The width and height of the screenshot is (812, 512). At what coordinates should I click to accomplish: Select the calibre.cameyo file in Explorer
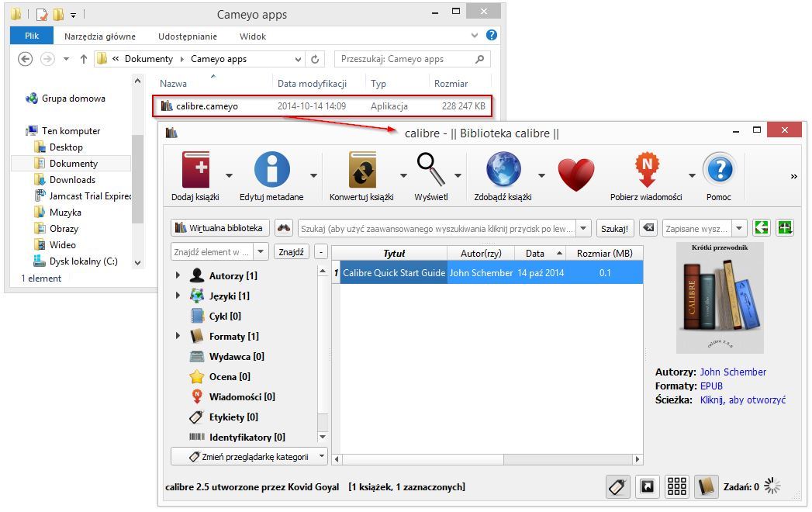[x=322, y=106]
